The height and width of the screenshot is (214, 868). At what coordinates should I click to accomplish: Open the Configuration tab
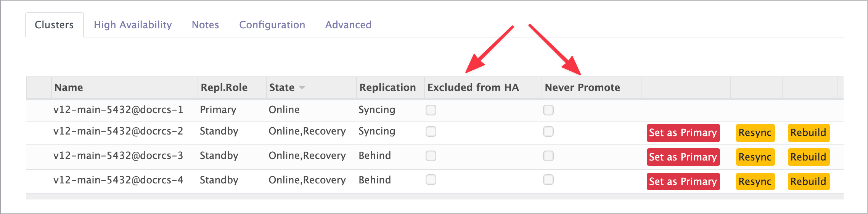coord(272,25)
